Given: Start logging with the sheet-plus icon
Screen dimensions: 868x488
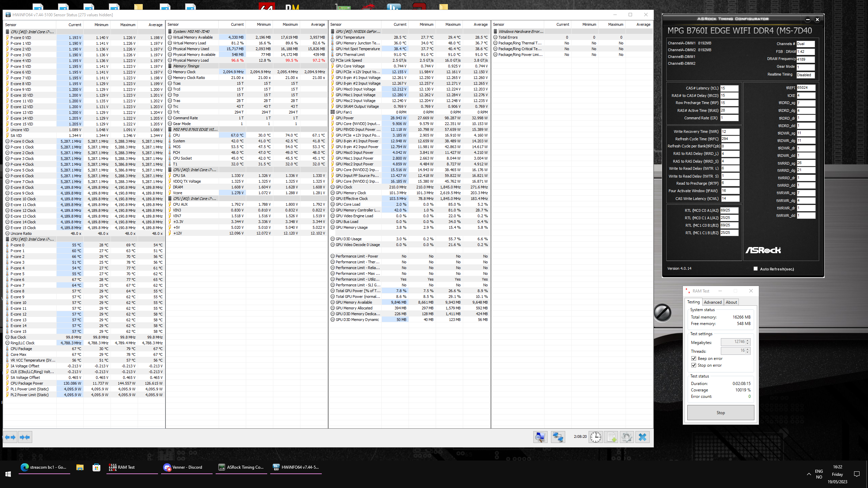Looking at the screenshot, I should point(611,437).
